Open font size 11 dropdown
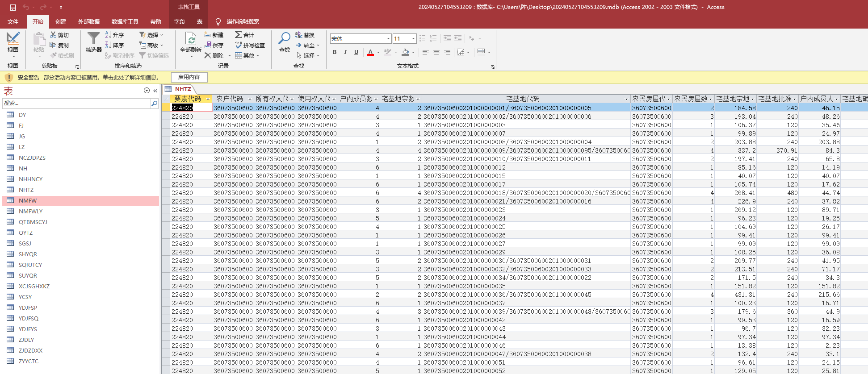The width and height of the screenshot is (868, 374). (x=413, y=39)
